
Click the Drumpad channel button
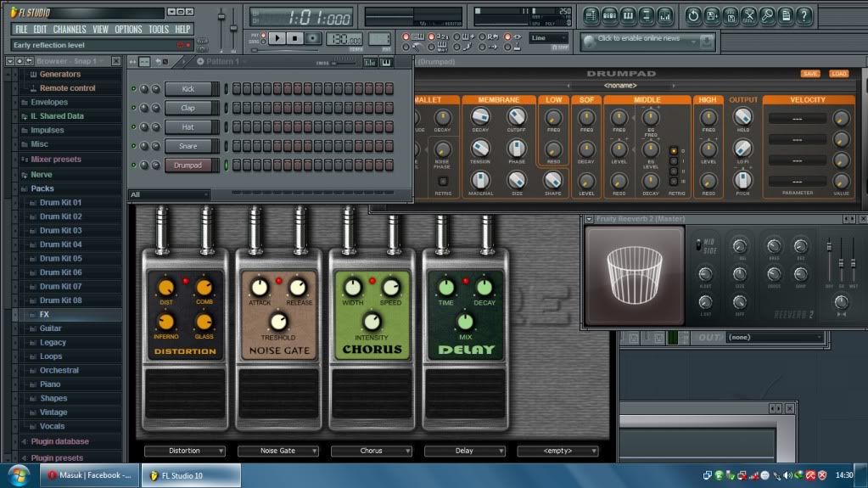188,165
